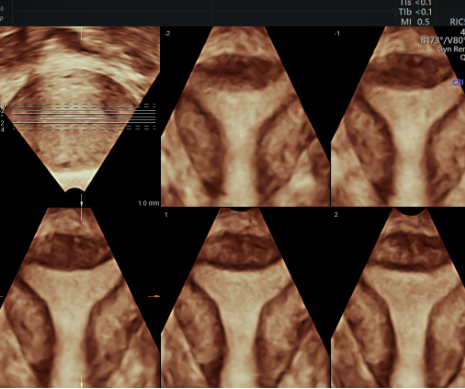The height and width of the screenshot is (389, 465).
Task: Click the overview image with slice lines
Action: click(x=80, y=110)
